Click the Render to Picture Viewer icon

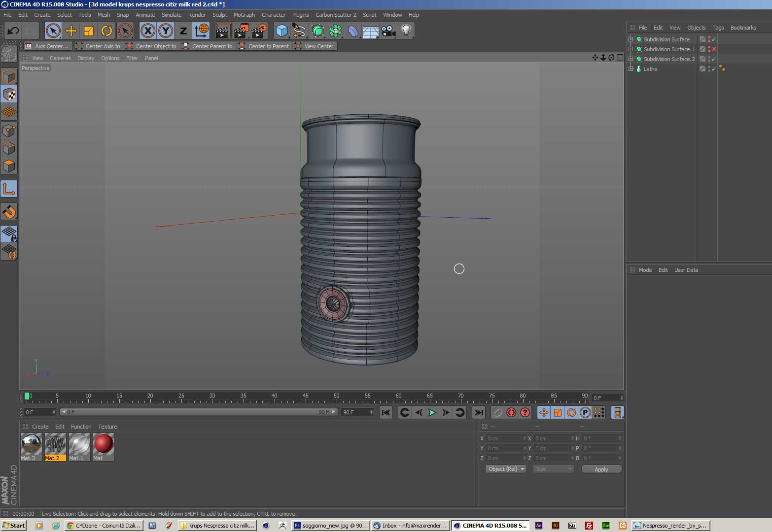(x=241, y=31)
